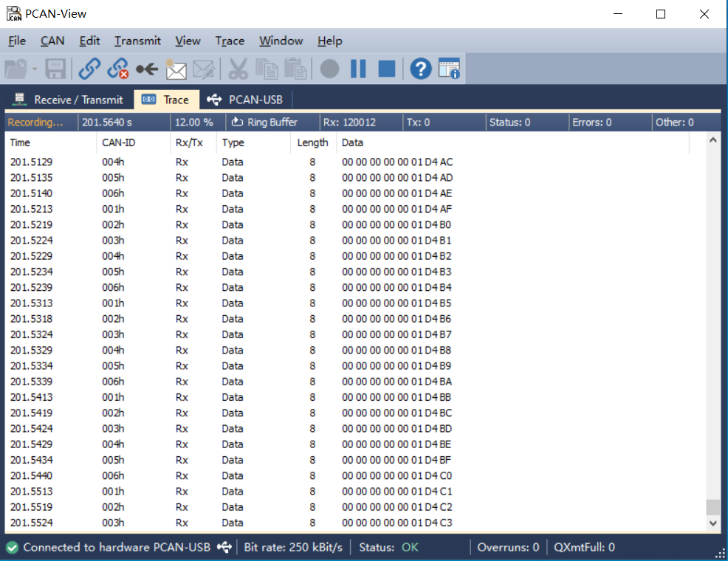Click the Start trace record circle
Viewport: 728px width, 561px height.
(329, 69)
